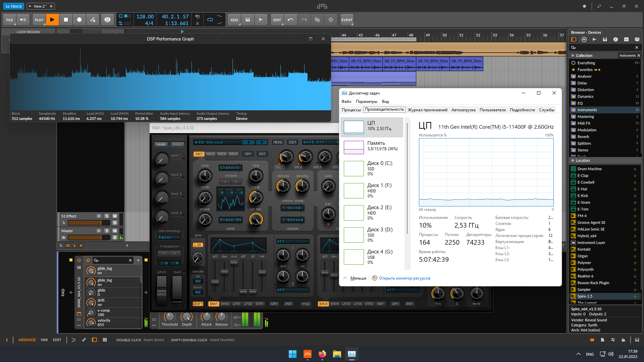Add an audio track using the waveform icon
Viewport: 644px width, 362px height.
point(261,20)
